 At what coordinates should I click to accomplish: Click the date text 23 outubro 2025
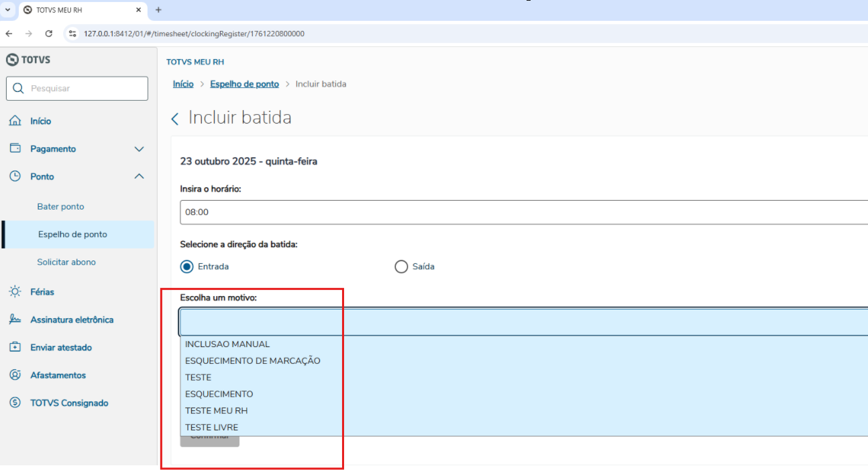click(218, 162)
